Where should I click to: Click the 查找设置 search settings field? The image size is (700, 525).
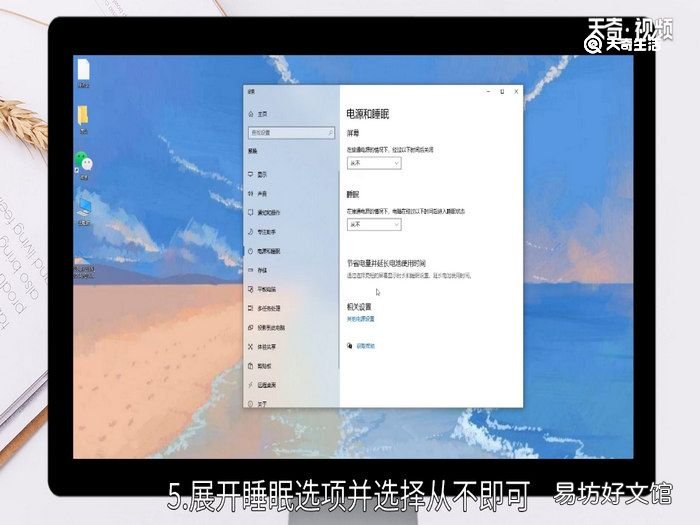(291, 133)
